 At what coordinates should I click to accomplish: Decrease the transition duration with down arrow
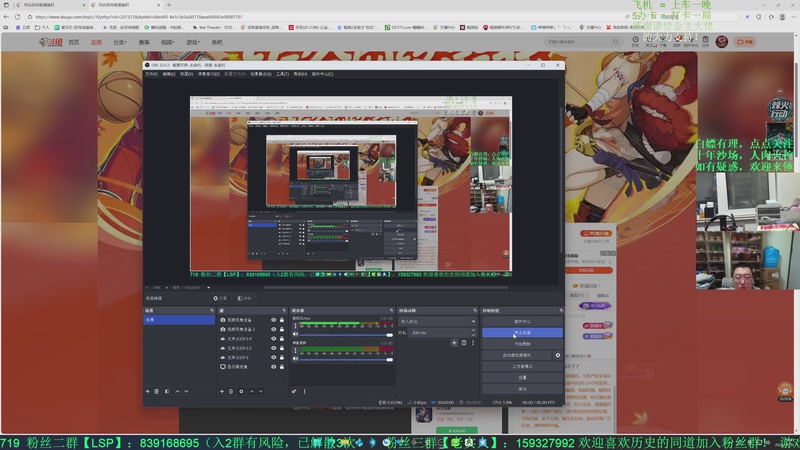[473, 335]
